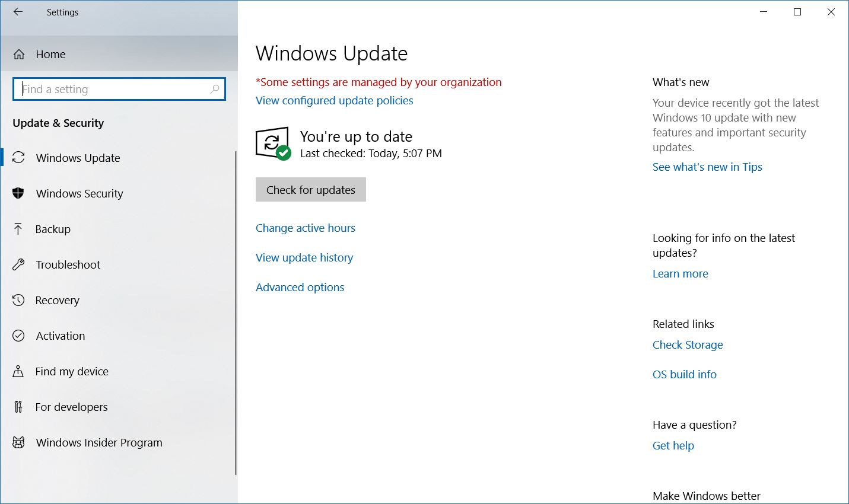Open View update history
Viewport: 849px width, 504px height.
point(304,258)
